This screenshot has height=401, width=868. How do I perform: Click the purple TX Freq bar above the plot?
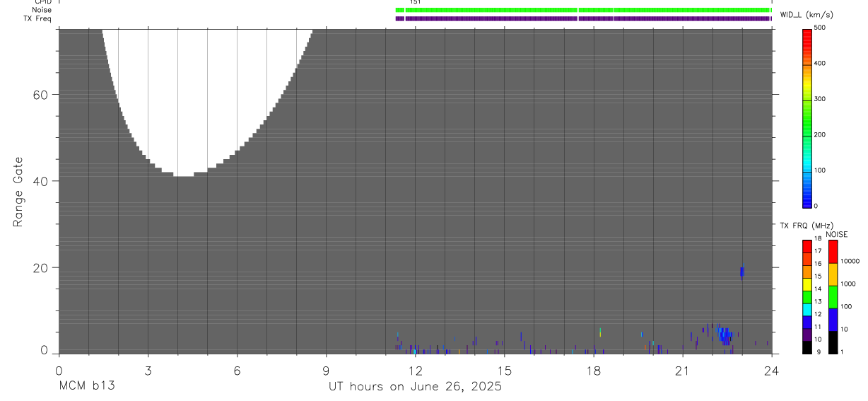point(583,18)
